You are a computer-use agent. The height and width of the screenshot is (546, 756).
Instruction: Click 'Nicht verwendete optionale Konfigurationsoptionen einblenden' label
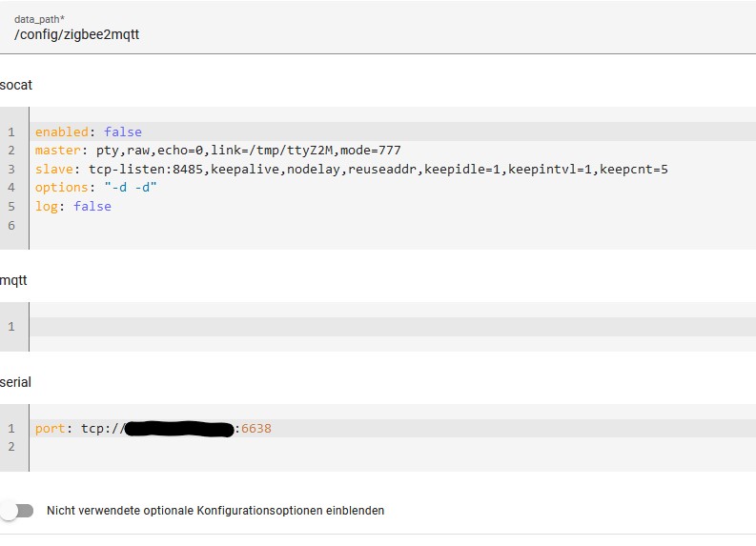215,511
